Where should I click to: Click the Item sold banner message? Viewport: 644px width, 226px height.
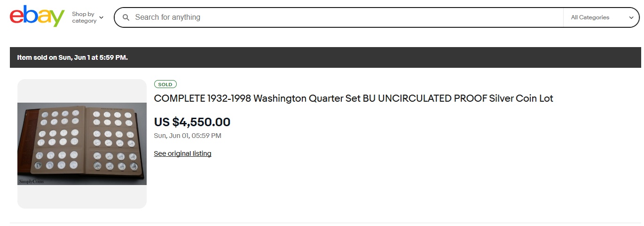[x=72, y=57]
